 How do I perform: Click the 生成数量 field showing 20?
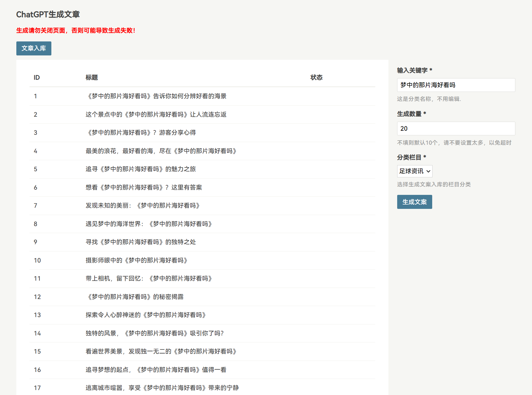pyautogui.click(x=456, y=128)
